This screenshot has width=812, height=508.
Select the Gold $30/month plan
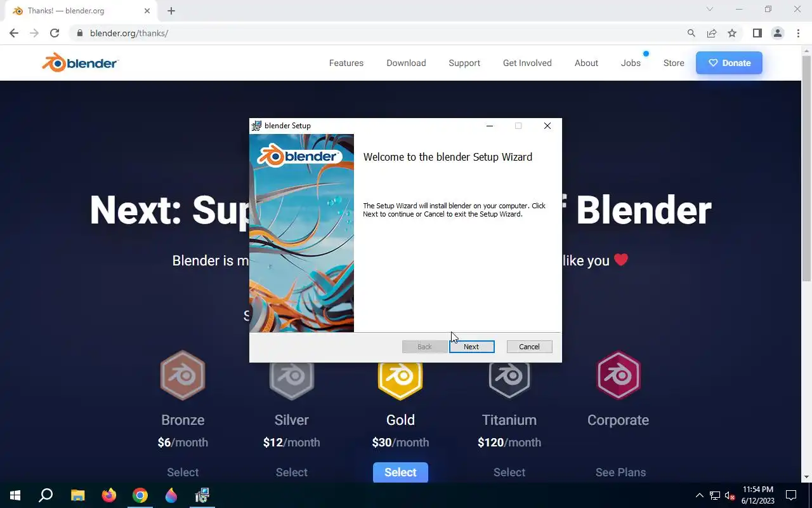[400, 472]
